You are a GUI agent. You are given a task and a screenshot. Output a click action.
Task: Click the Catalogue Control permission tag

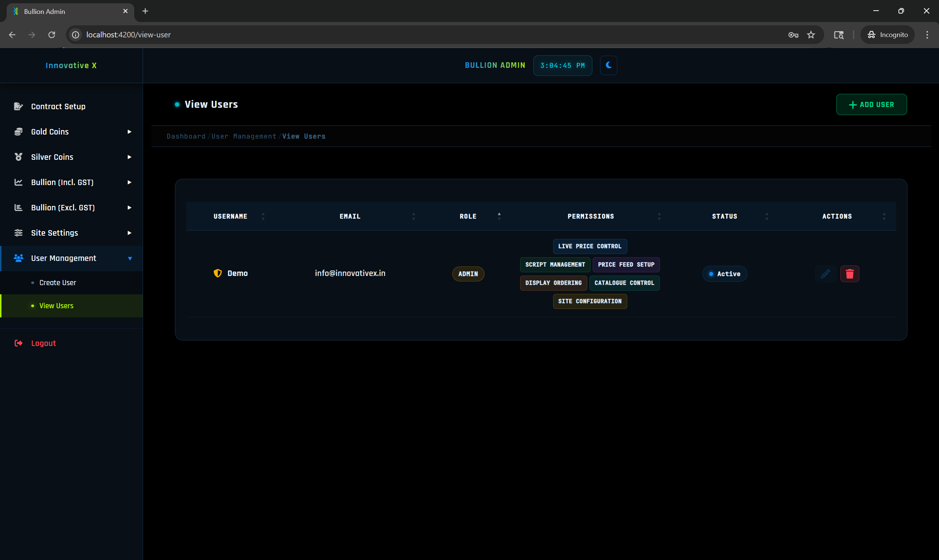click(x=624, y=283)
